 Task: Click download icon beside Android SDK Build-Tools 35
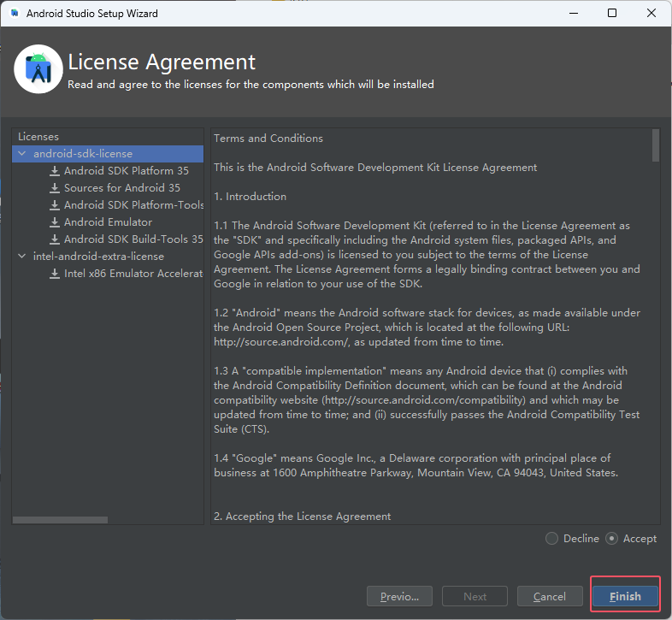pyautogui.click(x=55, y=239)
